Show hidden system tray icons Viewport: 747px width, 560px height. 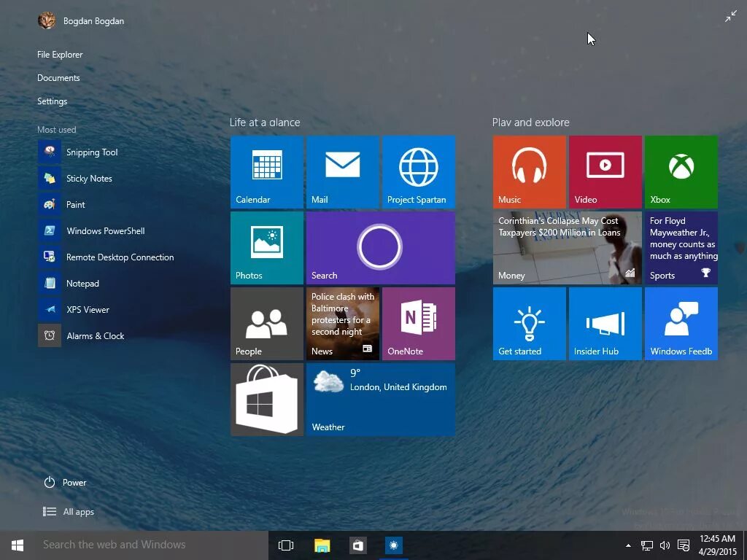[628, 545]
